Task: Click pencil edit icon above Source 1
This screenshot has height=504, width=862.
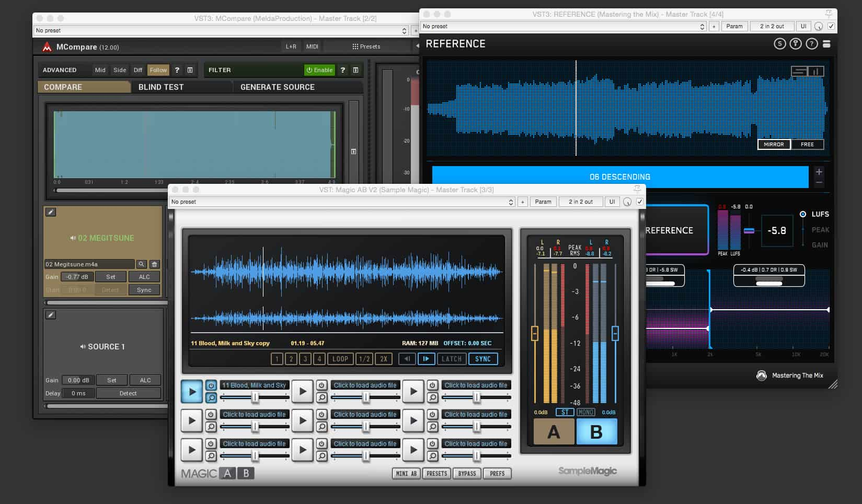Action: 51,315
